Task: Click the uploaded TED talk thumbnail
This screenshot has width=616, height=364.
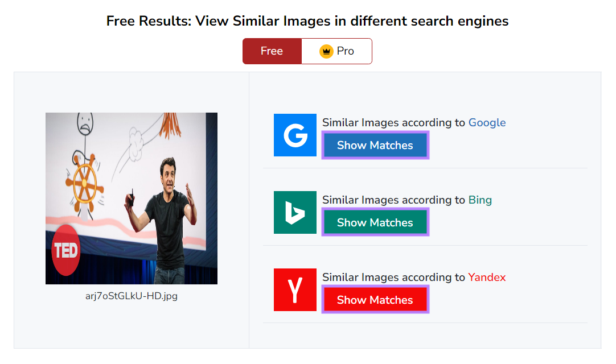Action: (x=131, y=198)
